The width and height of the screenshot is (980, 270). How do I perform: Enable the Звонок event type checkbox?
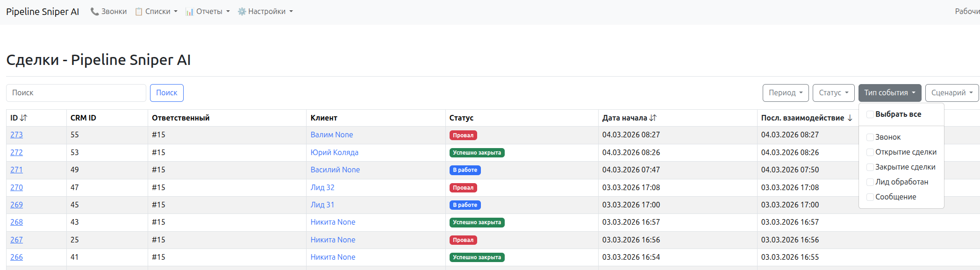(870, 137)
